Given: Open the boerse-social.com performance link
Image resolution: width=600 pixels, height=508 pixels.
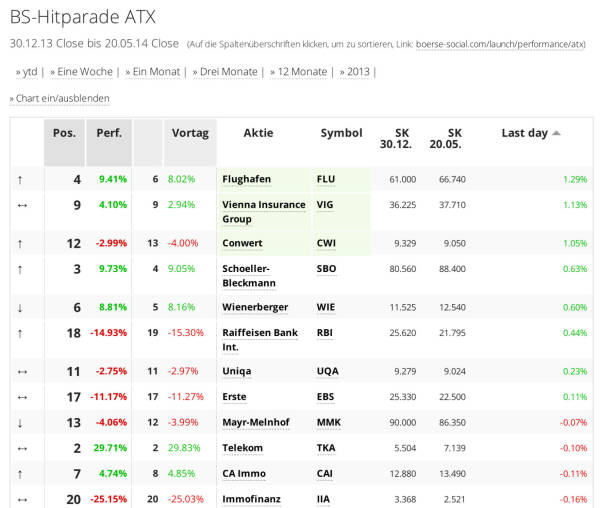Looking at the screenshot, I should point(501,45).
